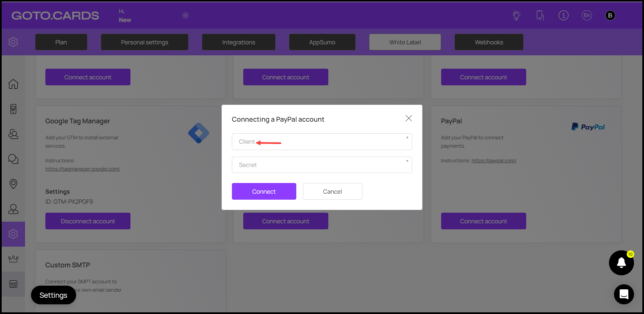Click the location pin sidebar icon
This screenshot has width=644, height=314.
coord(13,184)
